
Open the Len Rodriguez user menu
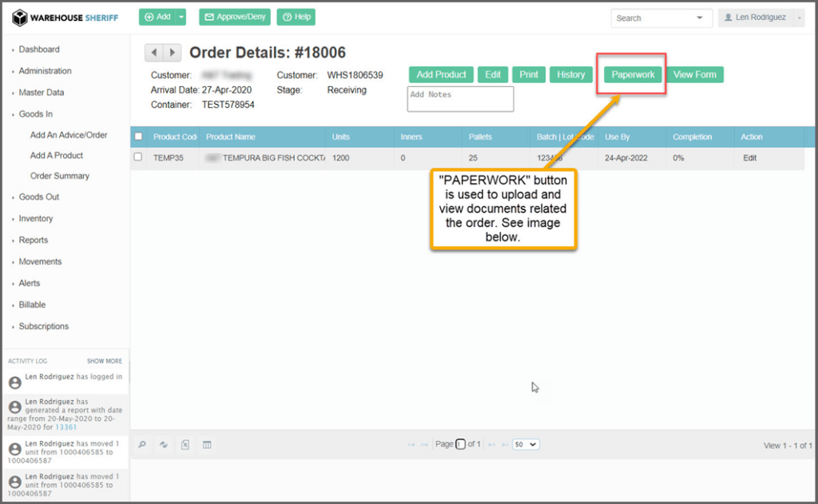tap(760, 18)
